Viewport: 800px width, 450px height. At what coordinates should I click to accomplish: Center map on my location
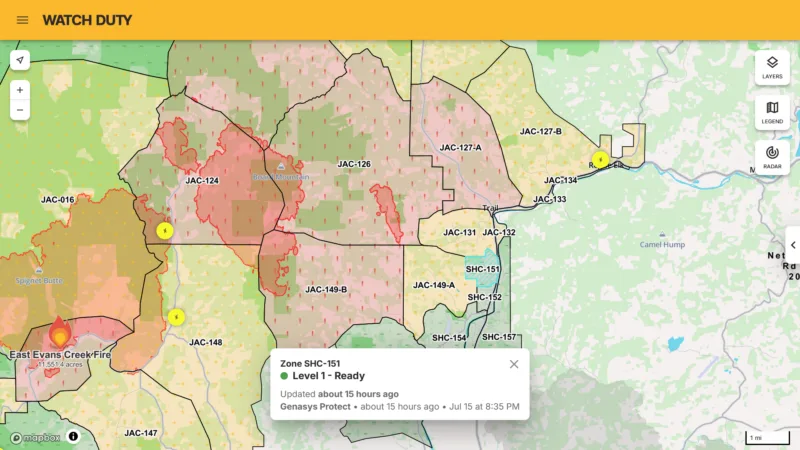20,60
